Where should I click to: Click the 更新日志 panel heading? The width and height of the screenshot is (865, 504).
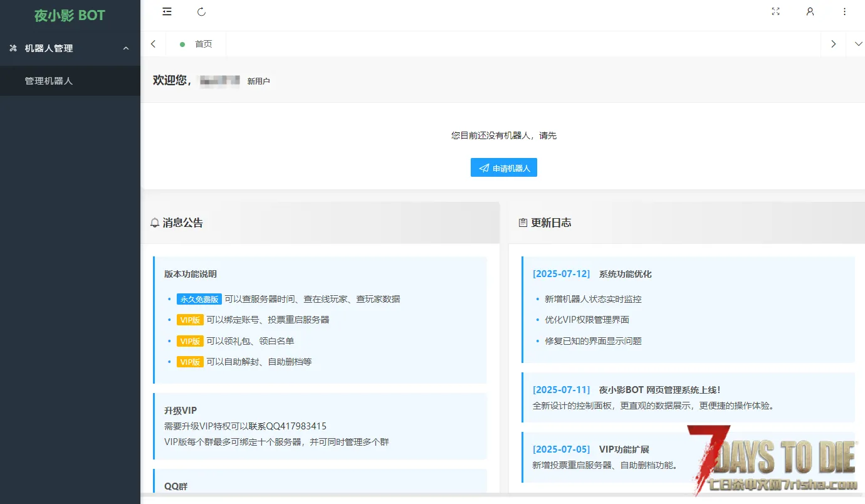click(551, 223)
